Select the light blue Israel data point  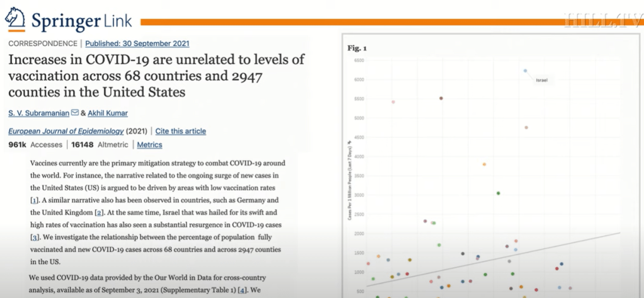coord(525,71)
